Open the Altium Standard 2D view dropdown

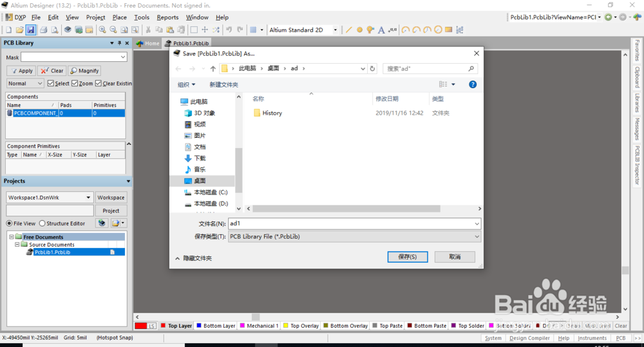[x=335, y=30]
